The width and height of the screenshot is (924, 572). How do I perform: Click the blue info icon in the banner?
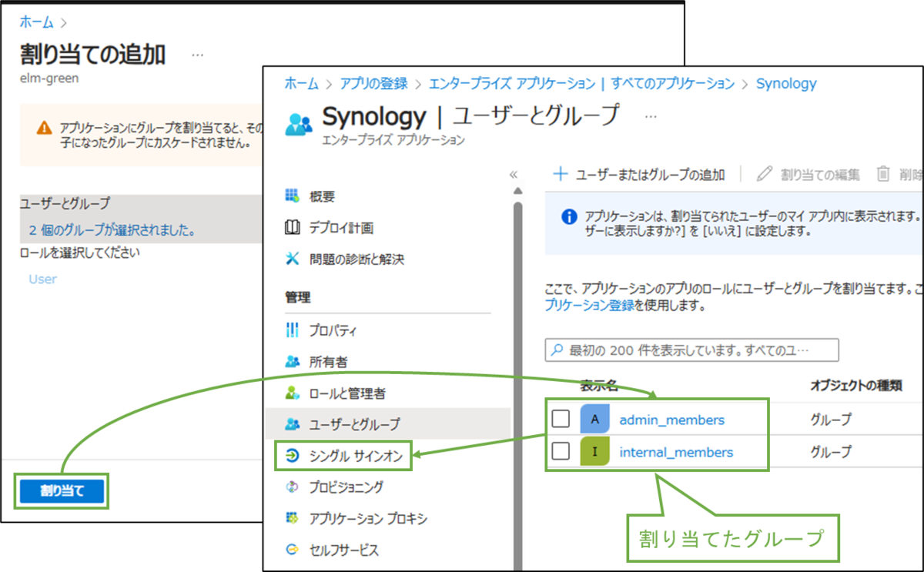(569, 216)
